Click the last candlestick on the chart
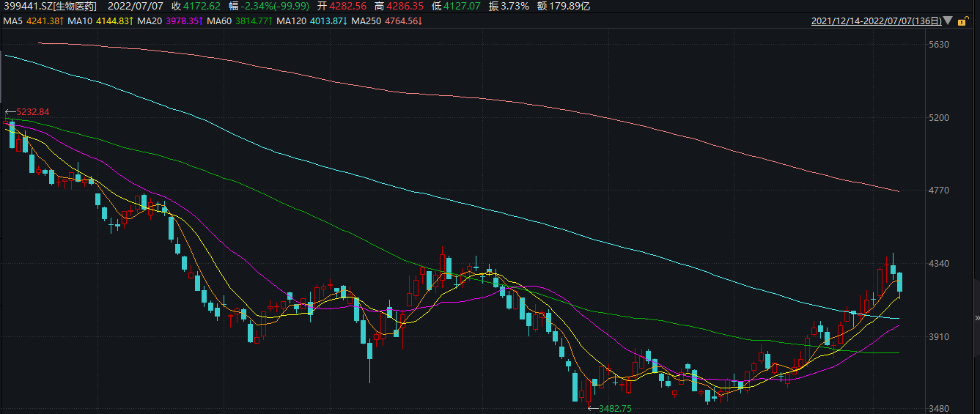The width and height of the screenshot is (980, 414). click(899, 282)
